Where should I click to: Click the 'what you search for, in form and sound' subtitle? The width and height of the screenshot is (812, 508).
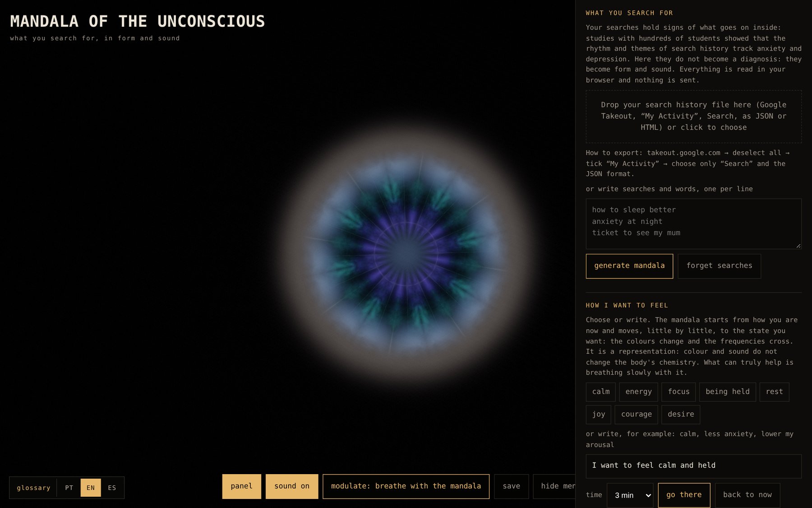95,38
